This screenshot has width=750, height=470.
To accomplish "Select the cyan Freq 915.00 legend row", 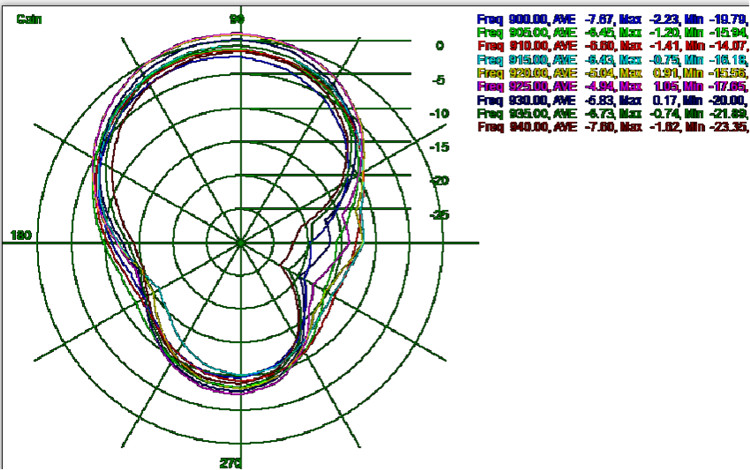I will [x=612, y=60].
